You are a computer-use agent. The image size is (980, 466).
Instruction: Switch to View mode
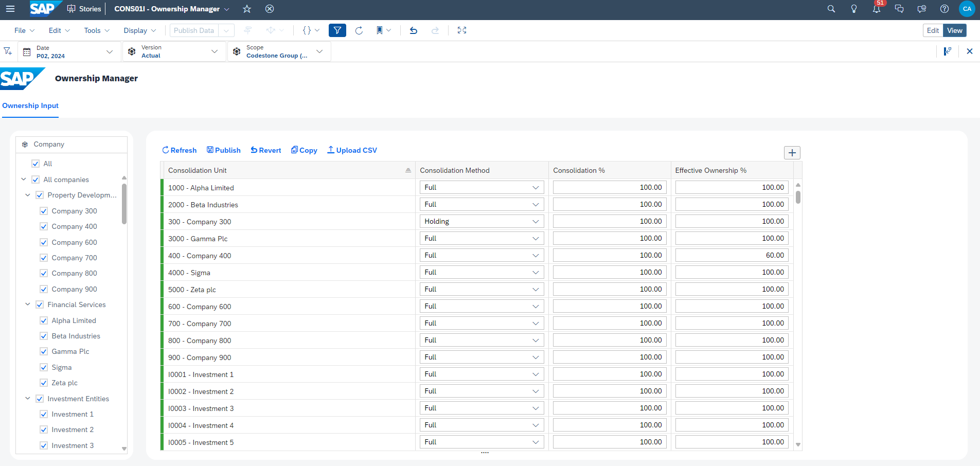955,30
